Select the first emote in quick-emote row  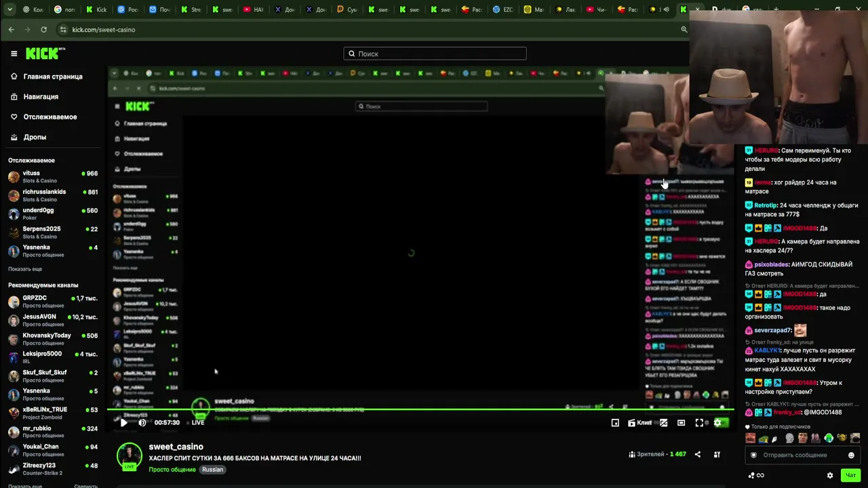751,438
